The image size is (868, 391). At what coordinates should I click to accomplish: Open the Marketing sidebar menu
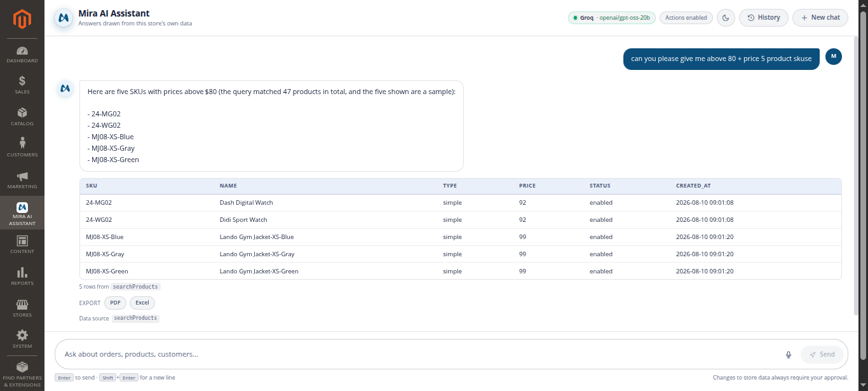(x=22, y=180)
